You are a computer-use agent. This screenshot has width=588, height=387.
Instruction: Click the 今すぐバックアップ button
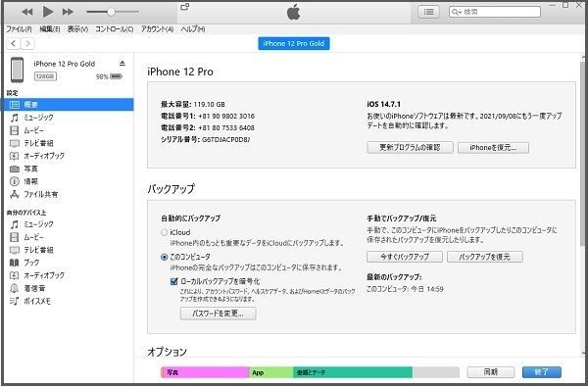coord(404,257)
